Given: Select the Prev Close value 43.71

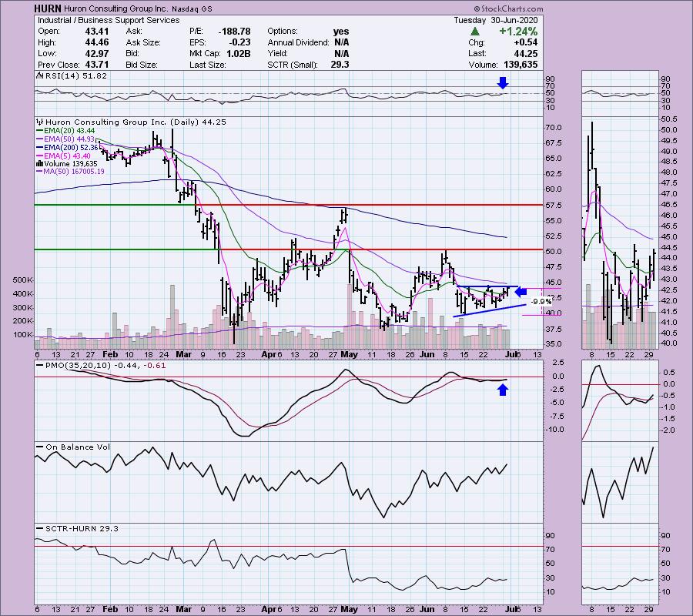Looking at the screenshot, I should tap(97, 65).
